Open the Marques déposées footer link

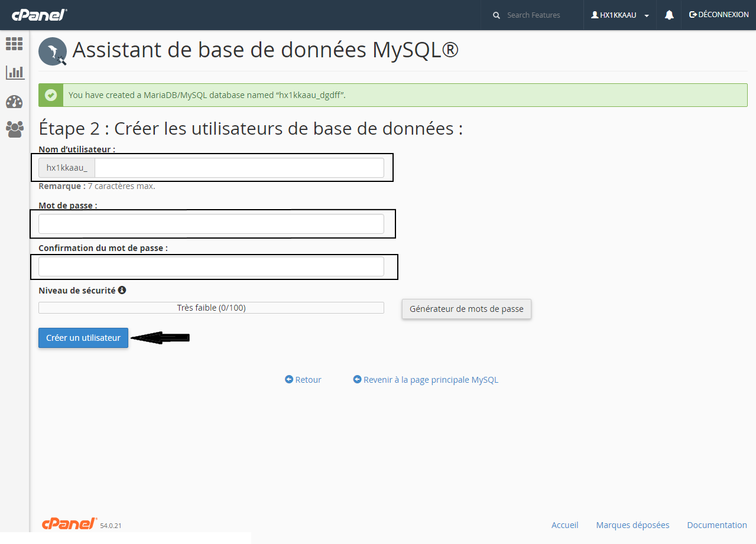pos(632,525)
